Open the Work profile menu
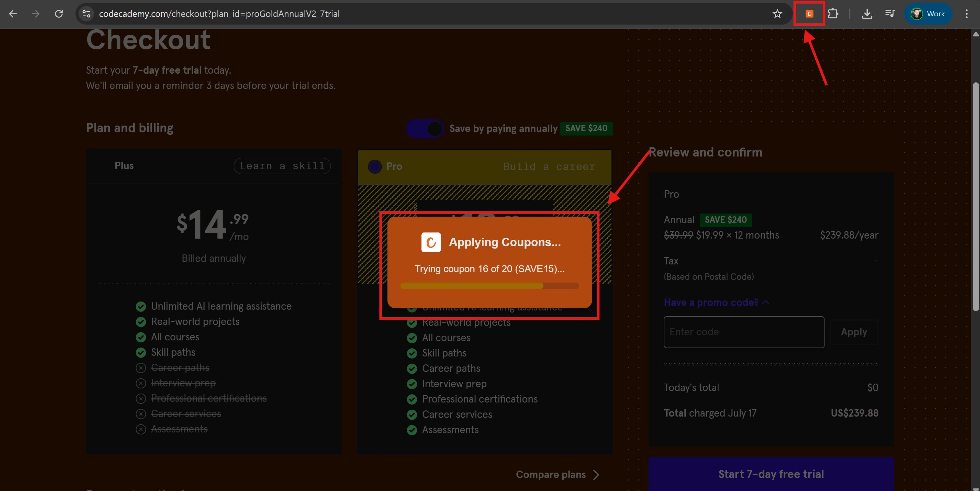Image resolution: width=980 pixels, height=491 pixels. pyautogui.click(x=928, y=14)
